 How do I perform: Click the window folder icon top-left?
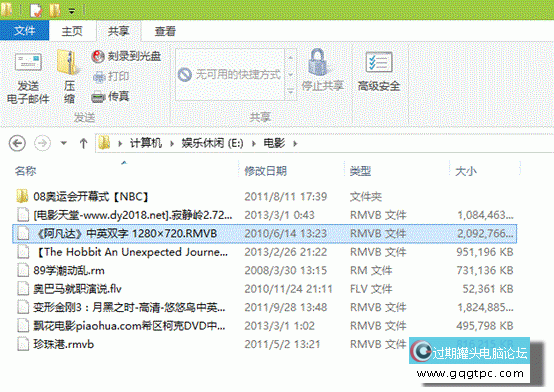coord(6,9)
